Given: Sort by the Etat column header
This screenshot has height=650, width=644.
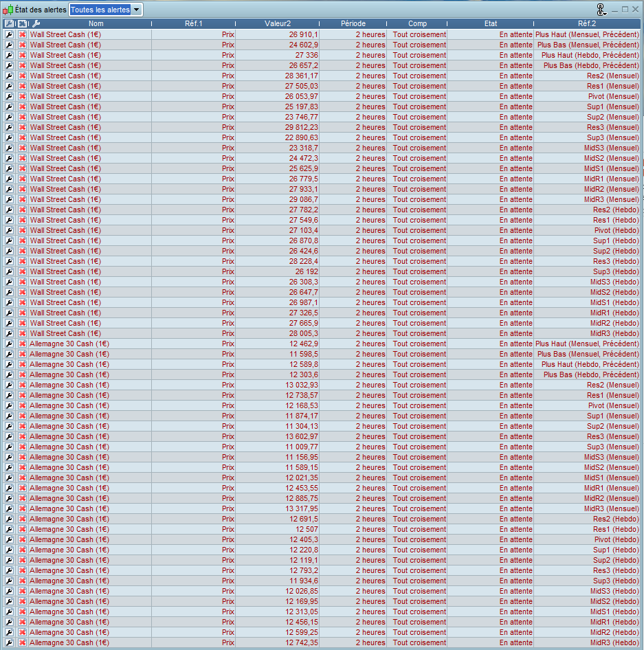Looking at the screenshot, I should [x=491, y=23].
